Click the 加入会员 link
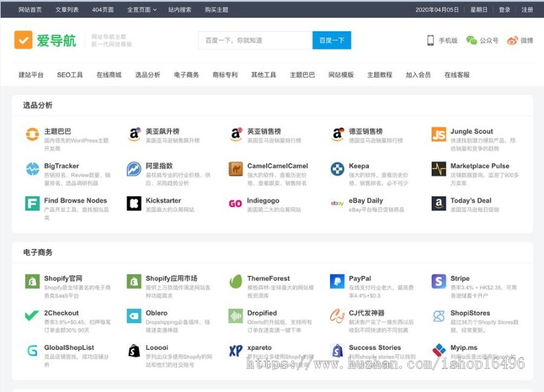 [418, 74]
